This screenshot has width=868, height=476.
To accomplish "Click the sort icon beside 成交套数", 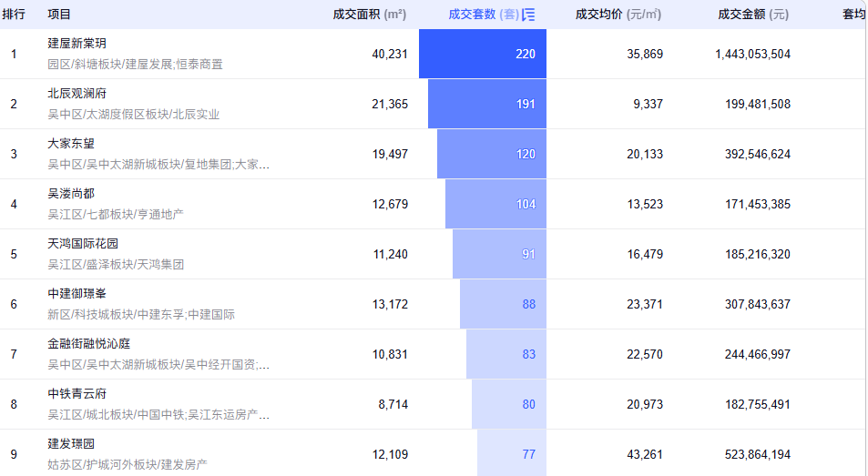I will point(528,15).
